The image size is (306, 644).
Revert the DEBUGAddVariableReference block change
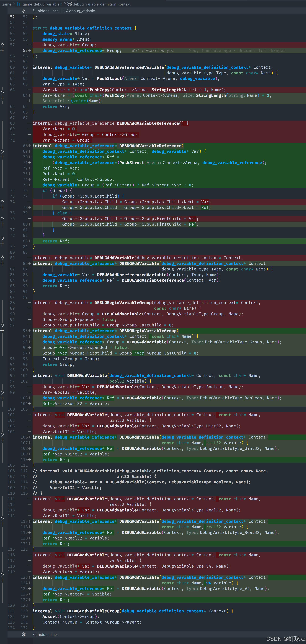pos(2,152)
